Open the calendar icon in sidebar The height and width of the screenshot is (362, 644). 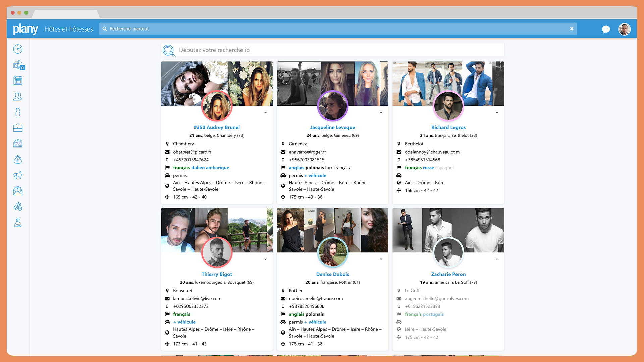pos(18,80)
